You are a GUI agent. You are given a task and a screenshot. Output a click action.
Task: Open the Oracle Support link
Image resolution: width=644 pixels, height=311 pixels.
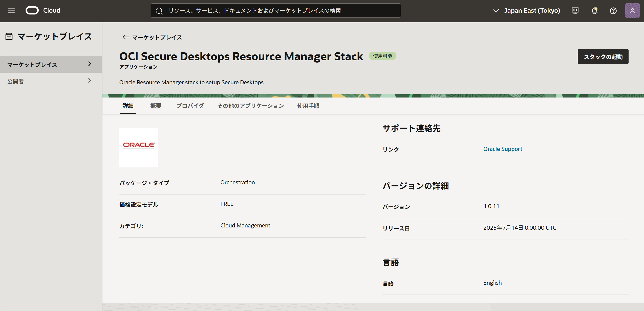[x=502, y=149]
